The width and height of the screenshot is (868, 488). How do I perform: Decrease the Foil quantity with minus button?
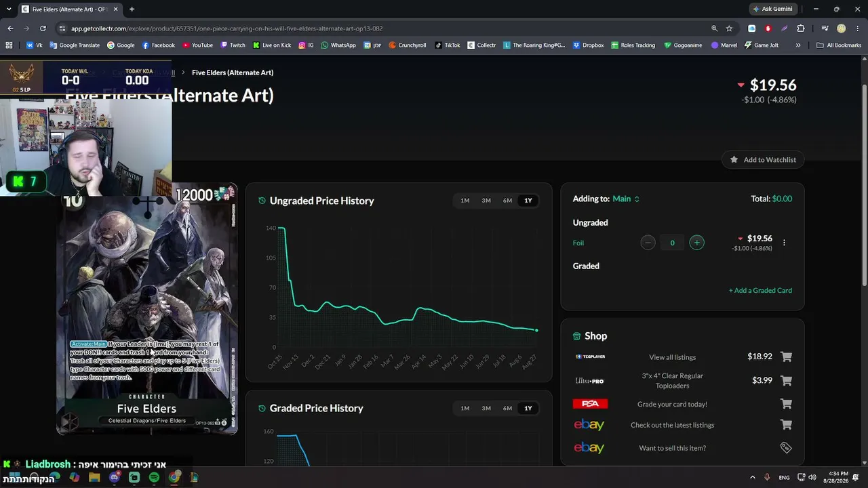pyautogui.click(x=648, y=243)
